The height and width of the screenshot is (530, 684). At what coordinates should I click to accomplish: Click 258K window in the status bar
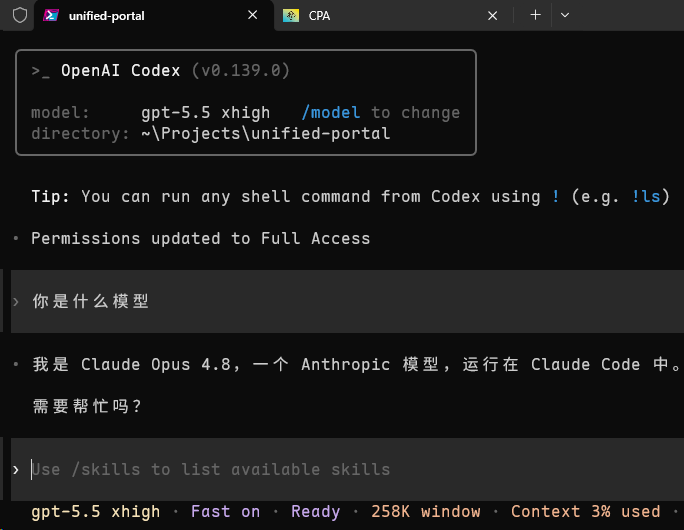[426, 511]
